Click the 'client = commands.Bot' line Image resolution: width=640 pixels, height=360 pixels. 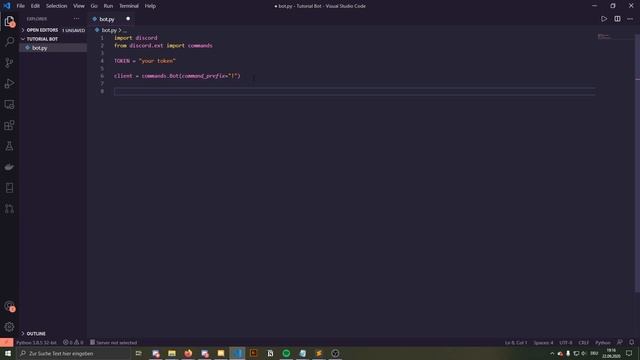point(177,76)
